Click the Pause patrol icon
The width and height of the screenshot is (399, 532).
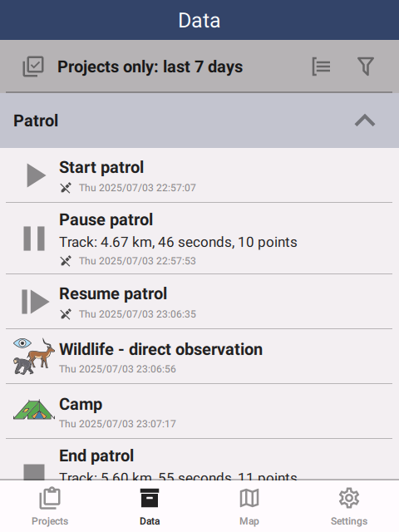34,239
